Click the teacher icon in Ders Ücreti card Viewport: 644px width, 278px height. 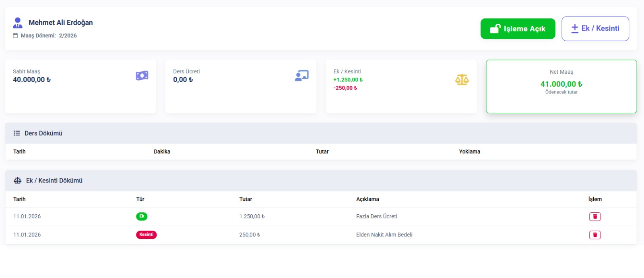point(301,75)
